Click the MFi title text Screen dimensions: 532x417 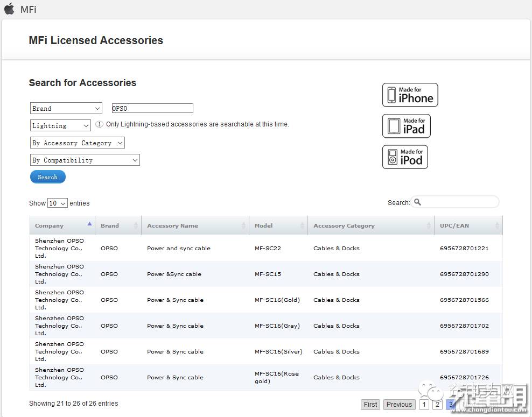click(x=29, y=9)
